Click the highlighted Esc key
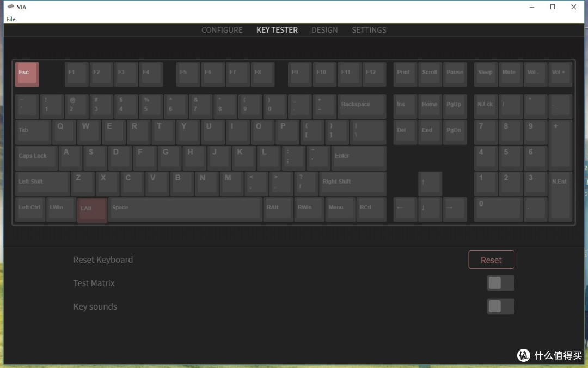The image size is (588, 368). click(x=27, y=74)
